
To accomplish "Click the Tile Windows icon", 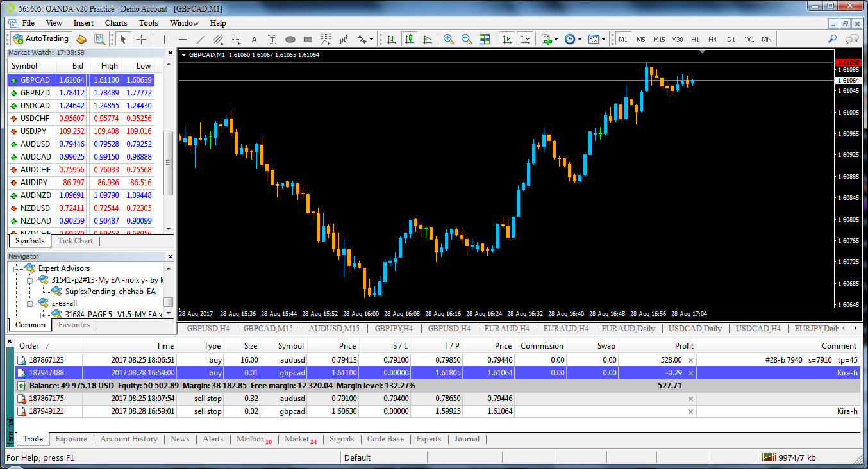I will (485, 39).
